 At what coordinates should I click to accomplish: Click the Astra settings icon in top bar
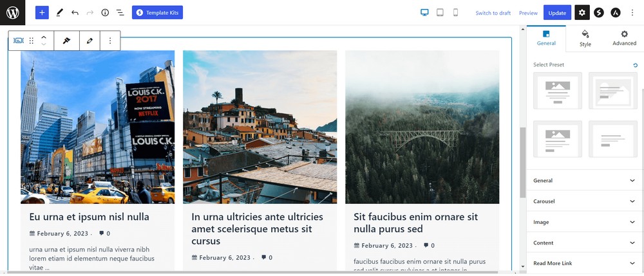[616, 12]
